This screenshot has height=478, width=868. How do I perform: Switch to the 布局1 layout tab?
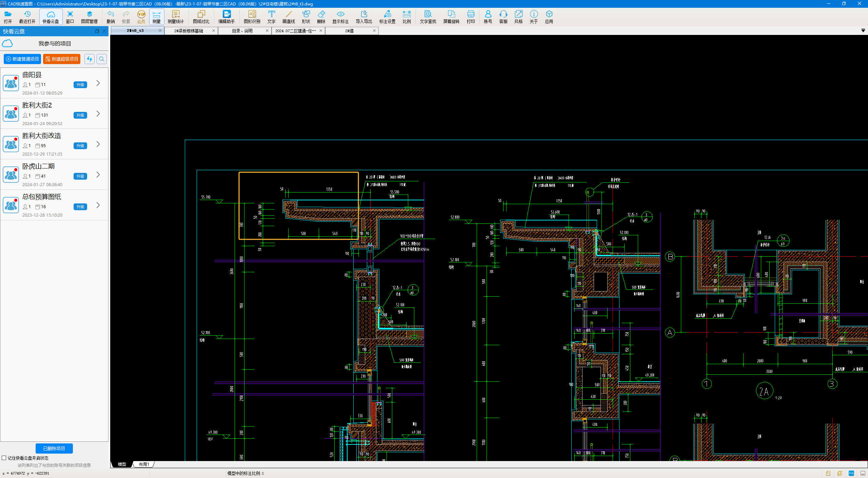pos(144,464)
